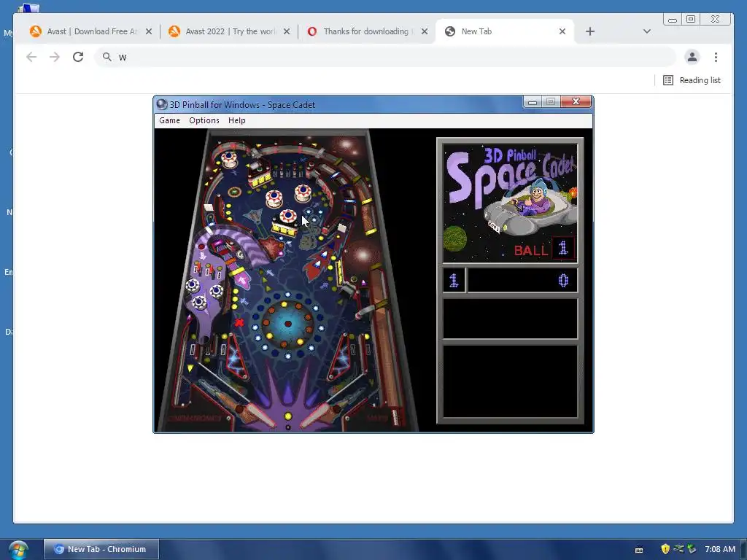Go back with the browser back arrow
747x560 pixels.
(31, 57)
